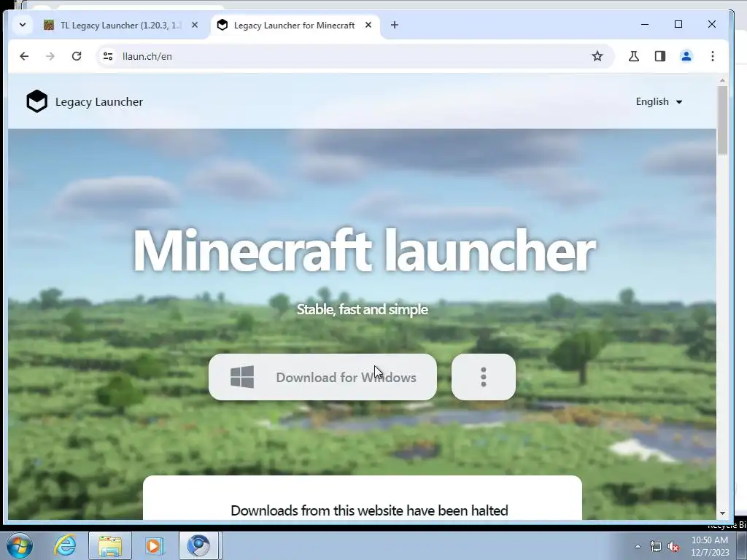Click 'Downloads from this website have been halted' text

click(x=369, y=510)
